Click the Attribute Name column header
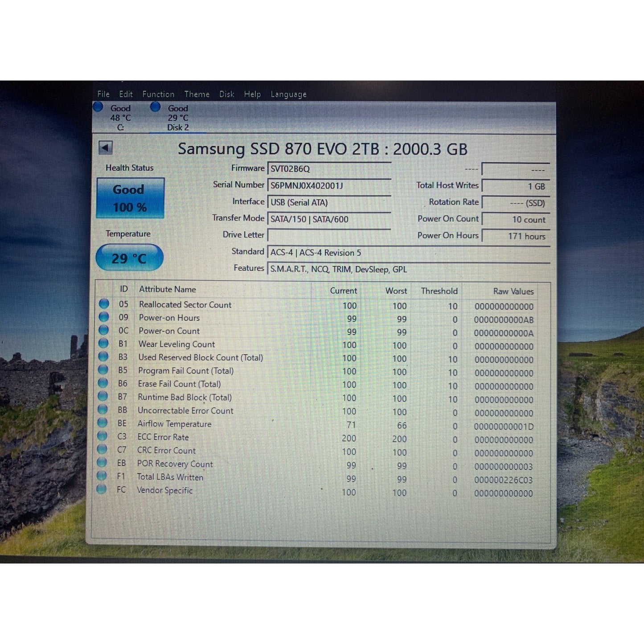This screenshot has width=644, height=644. 168,289
